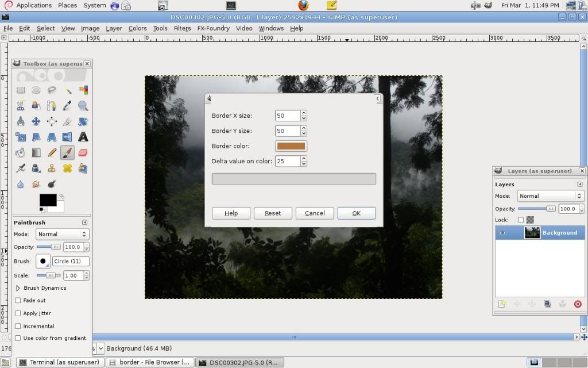
Task: Open the Colors menu
Action: [137, 29]
